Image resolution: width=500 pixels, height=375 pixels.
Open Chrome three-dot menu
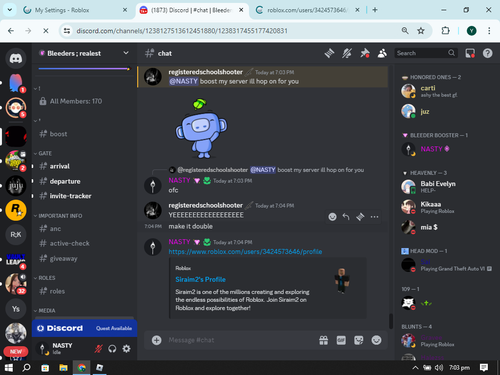(489, 31)
